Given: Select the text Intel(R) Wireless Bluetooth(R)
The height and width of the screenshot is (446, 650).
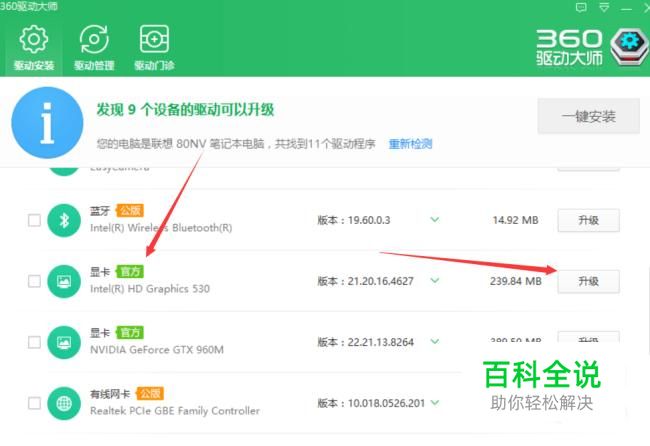Looking at the screenshot, I should [x=161, y=228].
